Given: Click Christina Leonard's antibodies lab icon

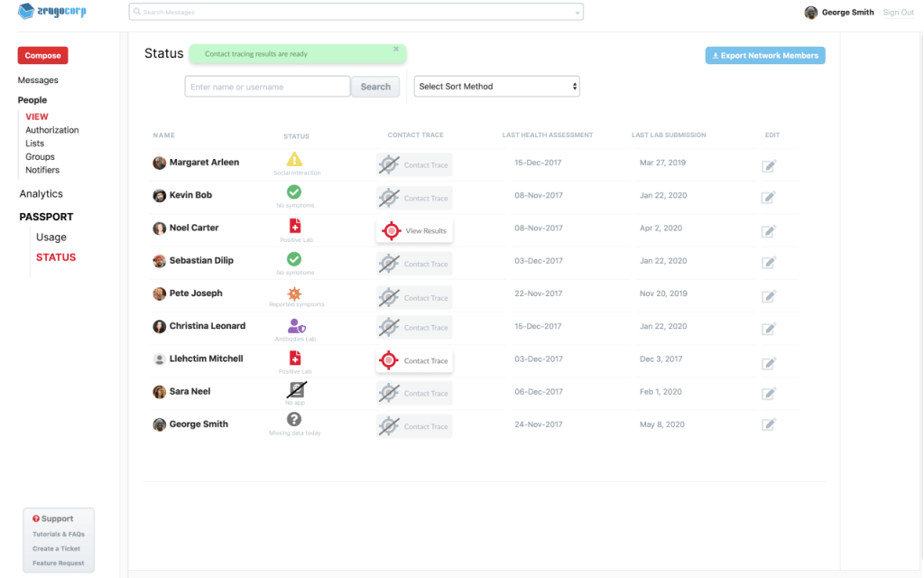Looking at the screenshot, I should coord(295,326).
